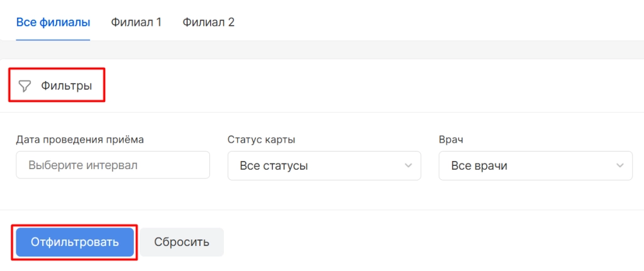Click the Сбросить button
This screenshot has width=644, height=271.
pyautogui.click(x=182, y=242)
